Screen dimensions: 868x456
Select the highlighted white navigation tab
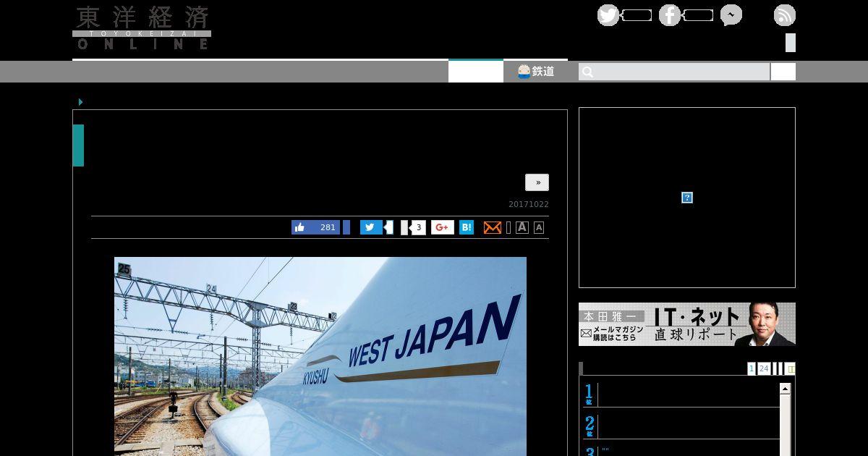point(476,71)
